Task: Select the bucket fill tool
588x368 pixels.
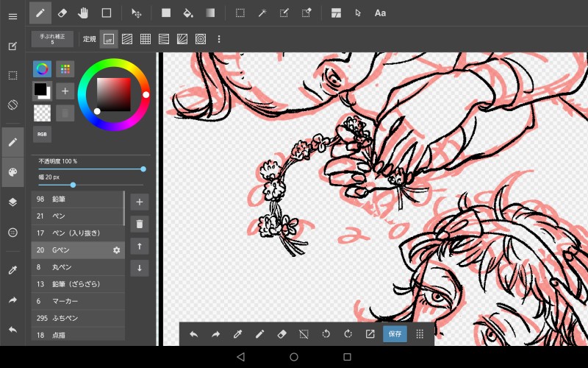Action: pos(188,13)
